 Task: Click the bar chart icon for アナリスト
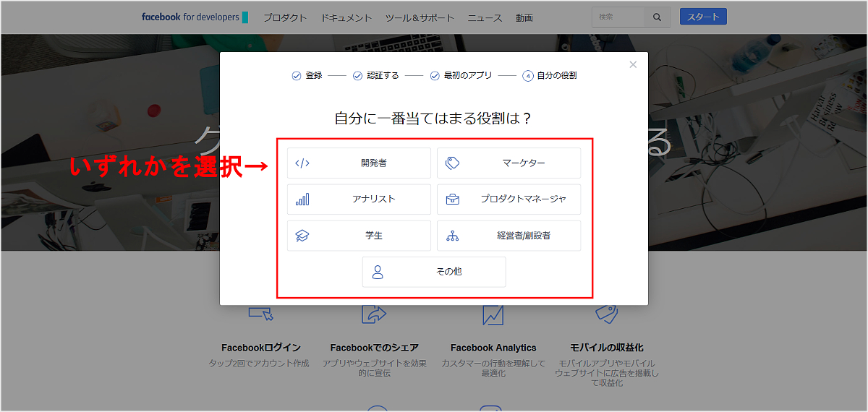(302, 199)
